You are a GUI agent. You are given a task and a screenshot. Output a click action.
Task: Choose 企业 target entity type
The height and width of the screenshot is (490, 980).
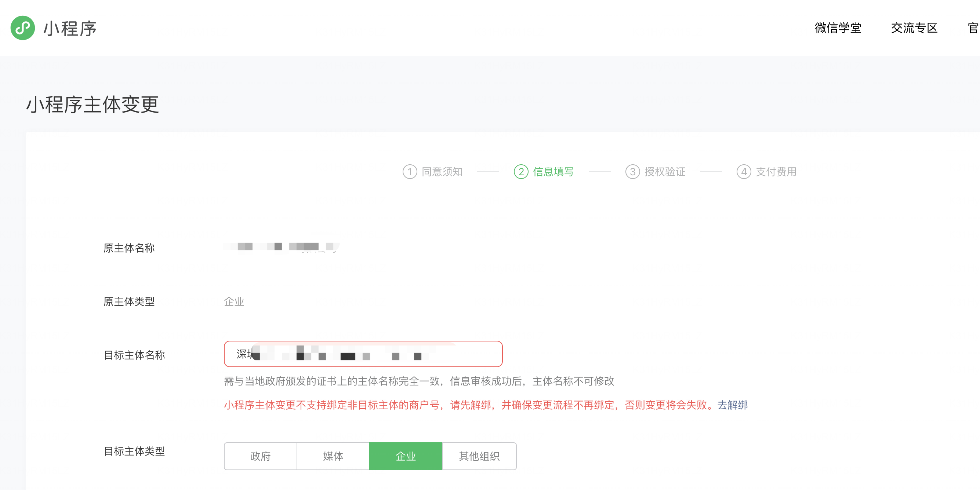pyautogui.click(x=406, y=456)
